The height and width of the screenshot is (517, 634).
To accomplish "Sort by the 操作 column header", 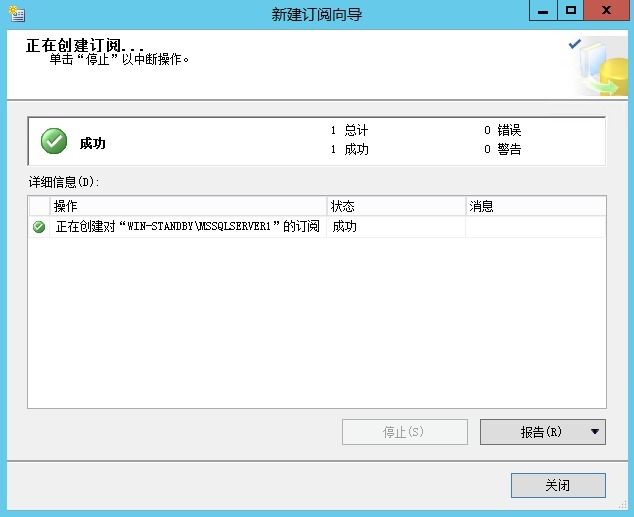I will click(189, 206).
